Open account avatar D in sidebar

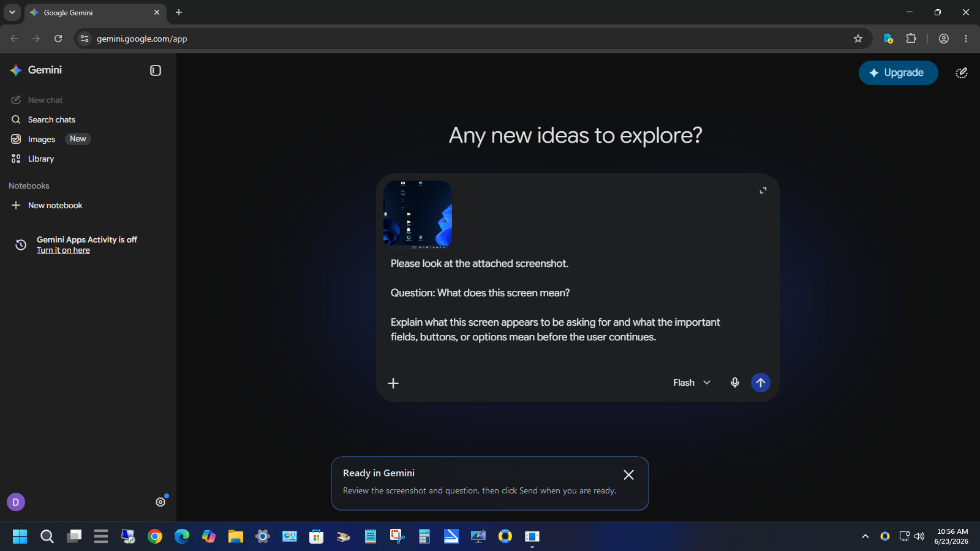pyautogui.click(x=16, y=502)
